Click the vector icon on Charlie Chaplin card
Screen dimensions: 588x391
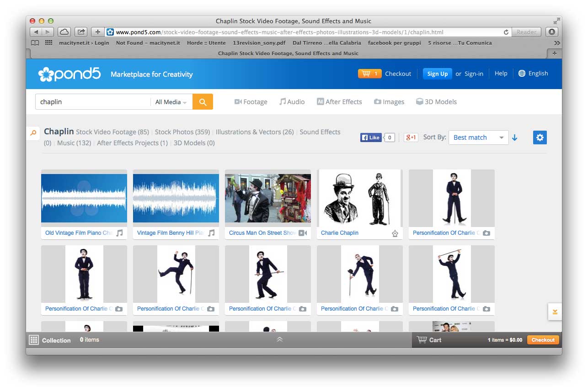(395, 233)
